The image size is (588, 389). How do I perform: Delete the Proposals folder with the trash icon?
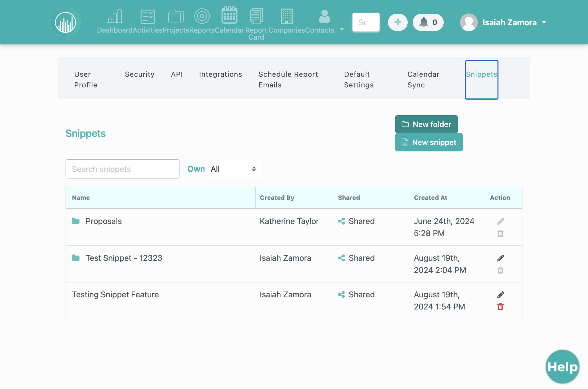[x=501, y=233]
